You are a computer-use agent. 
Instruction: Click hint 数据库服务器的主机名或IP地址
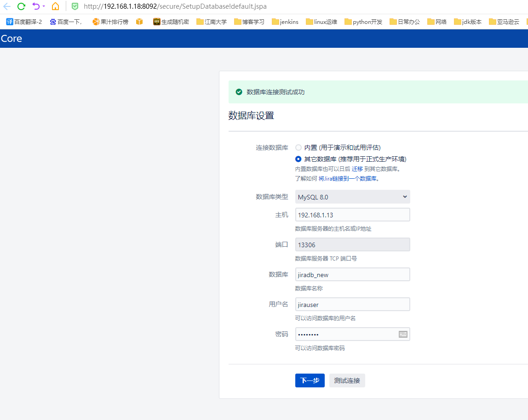pyautogui.click(x=333, y=229)
